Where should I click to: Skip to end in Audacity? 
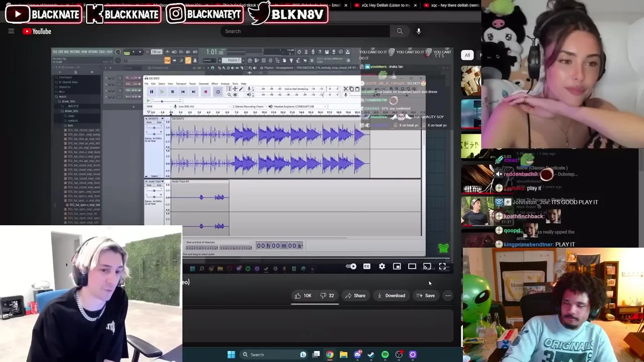click(194, 92)
